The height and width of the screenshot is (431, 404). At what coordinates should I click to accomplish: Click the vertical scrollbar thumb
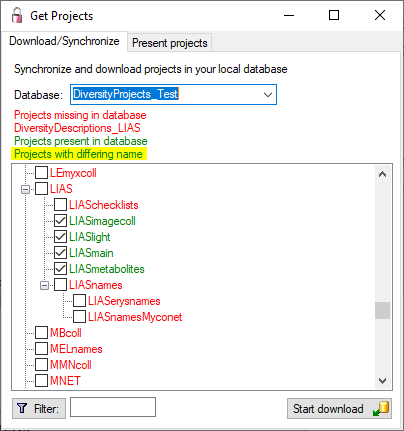(382, 310)
